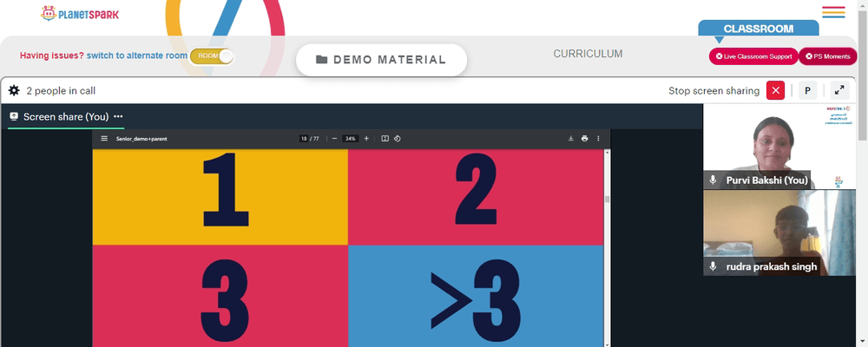868x347 pixels.
Task: Click the 'Senior_demo+parent' document title
Action: pyautogui.click(x=141, y=139)
